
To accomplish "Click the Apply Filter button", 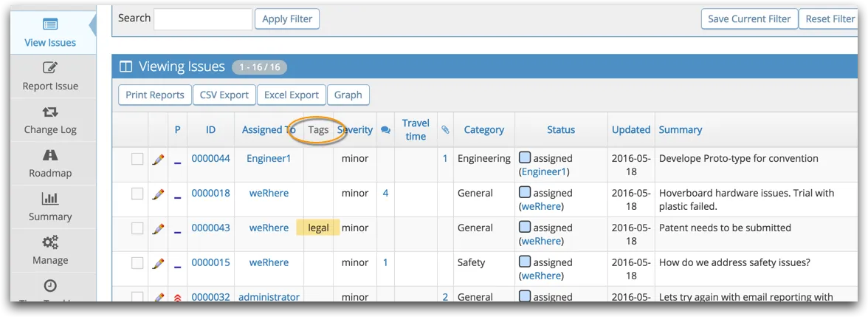I will click(286, 19).
